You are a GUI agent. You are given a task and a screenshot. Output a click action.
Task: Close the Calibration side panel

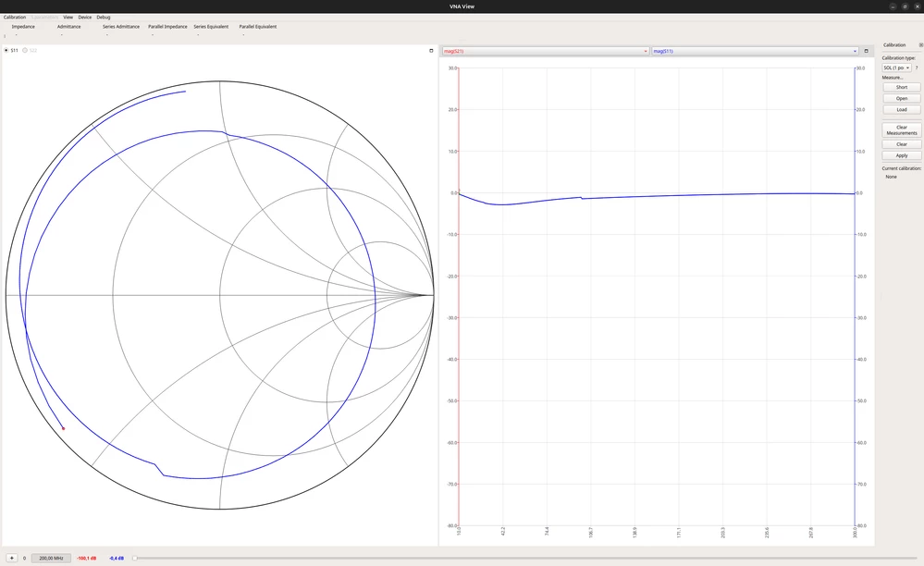[x=921, y=44]
